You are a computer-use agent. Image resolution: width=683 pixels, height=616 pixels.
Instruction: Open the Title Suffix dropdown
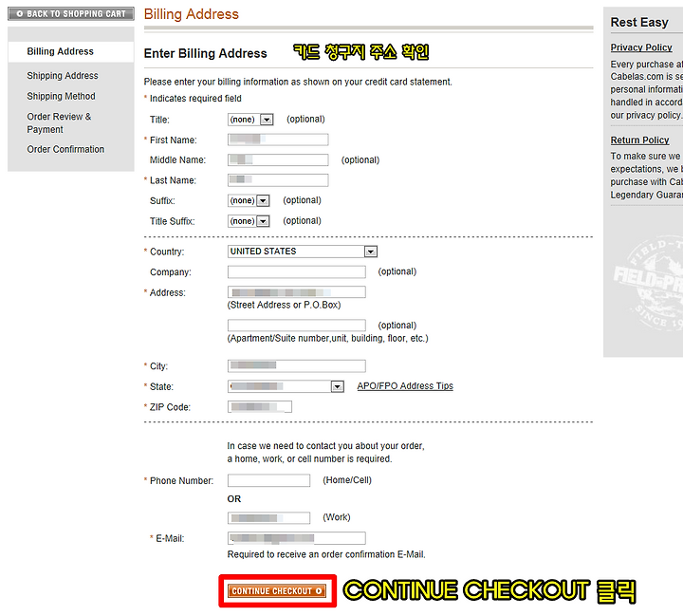tap(249, 221)
